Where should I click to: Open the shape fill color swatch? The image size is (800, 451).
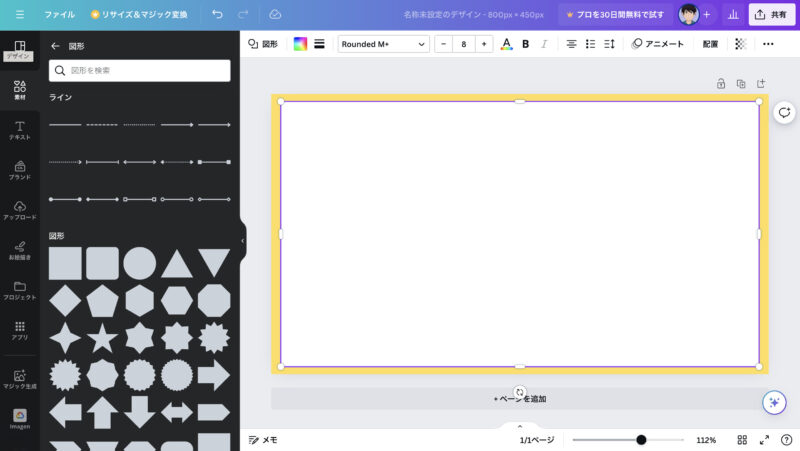click(x=300, y=44)
